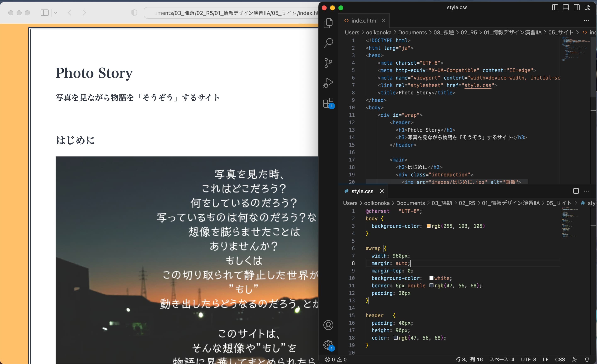597x364 pixels.
Task: Open the Manage gear settings icon
Action: click(x=328, y=345)
